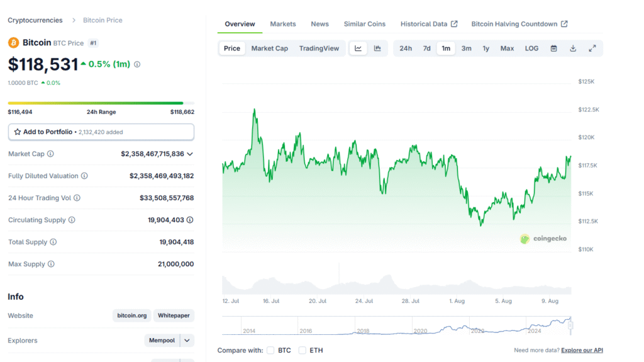
Task: Switch to candlestick chart icon
Action: 377,48
